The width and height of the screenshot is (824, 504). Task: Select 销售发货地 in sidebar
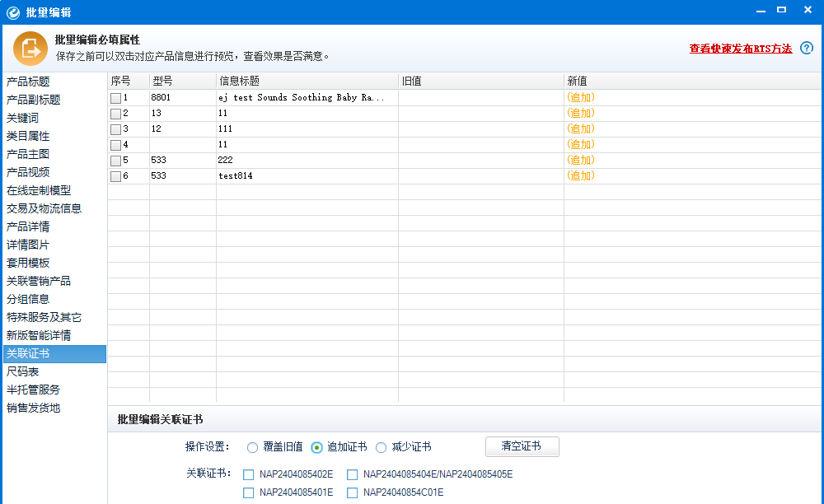point(33,408)
